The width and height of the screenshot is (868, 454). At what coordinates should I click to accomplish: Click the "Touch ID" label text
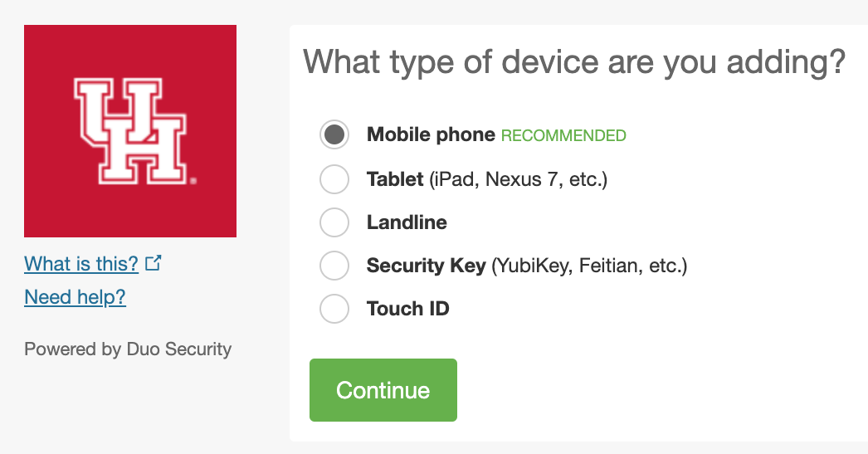coord(408,309)
